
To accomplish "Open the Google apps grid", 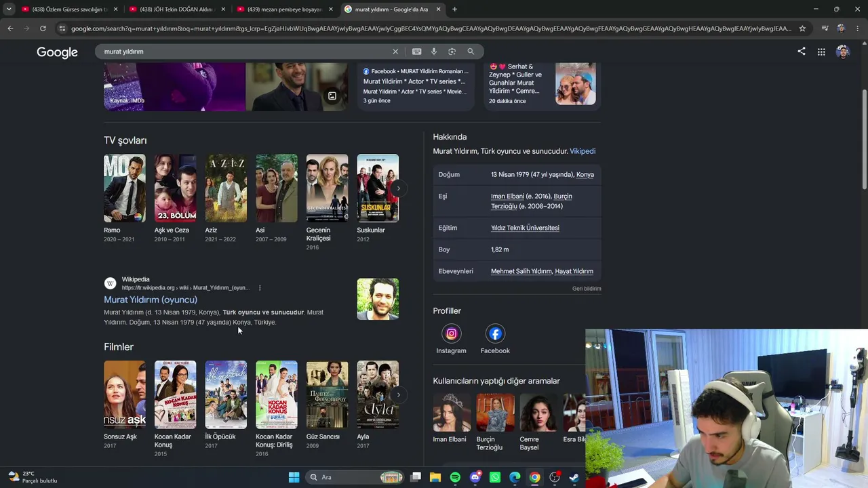I will pos(821,52).
